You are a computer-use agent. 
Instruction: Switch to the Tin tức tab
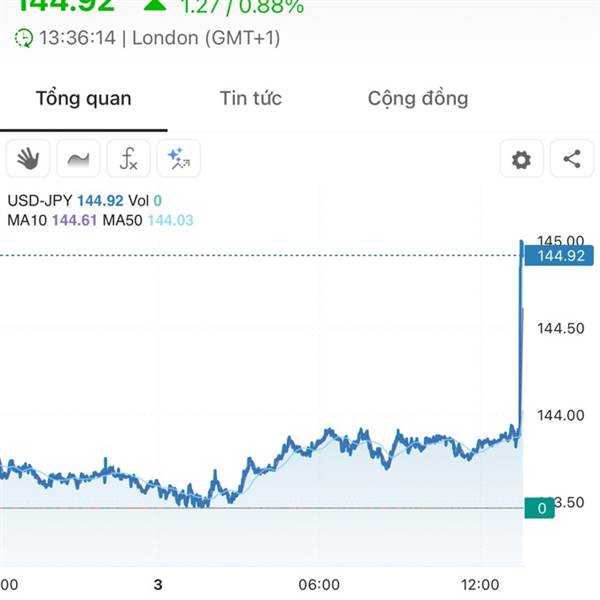click(251, 98)
